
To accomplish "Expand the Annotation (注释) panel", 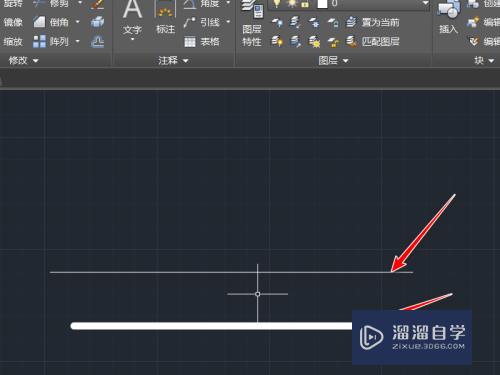I will click(173, 60).
